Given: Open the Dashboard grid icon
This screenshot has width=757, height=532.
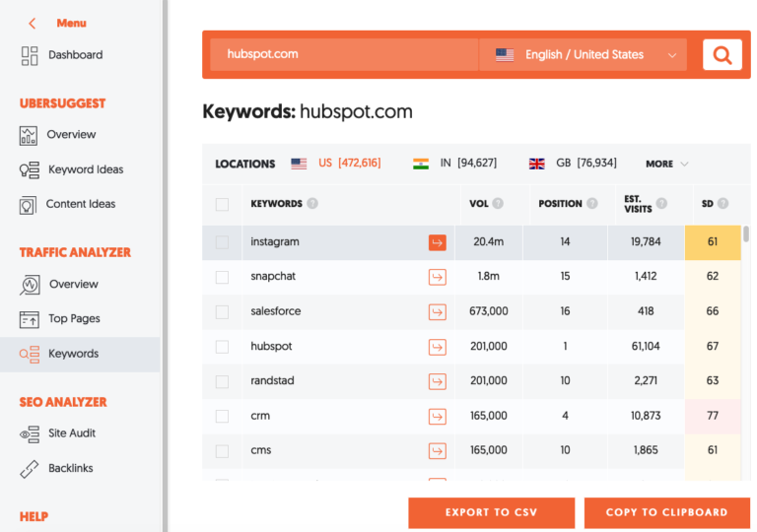Looking at the screenshot, I should (x=29, y=55).
